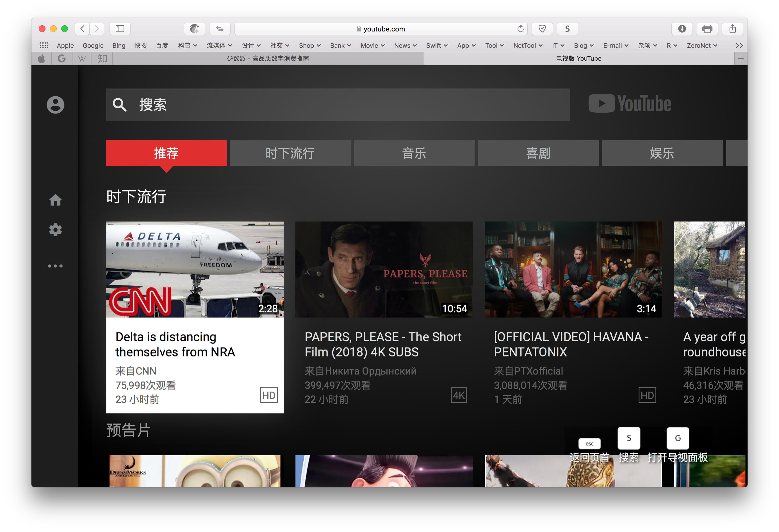Open the pinned Google tab

[62, 59]
